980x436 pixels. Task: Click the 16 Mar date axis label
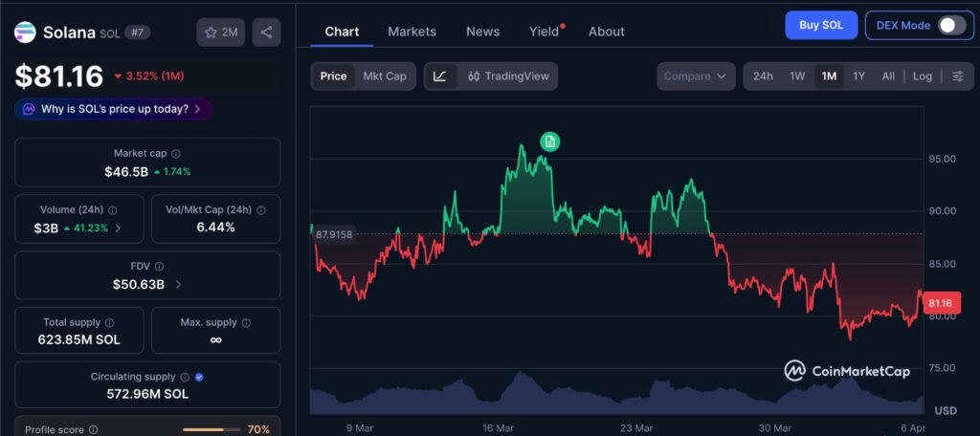498,428
